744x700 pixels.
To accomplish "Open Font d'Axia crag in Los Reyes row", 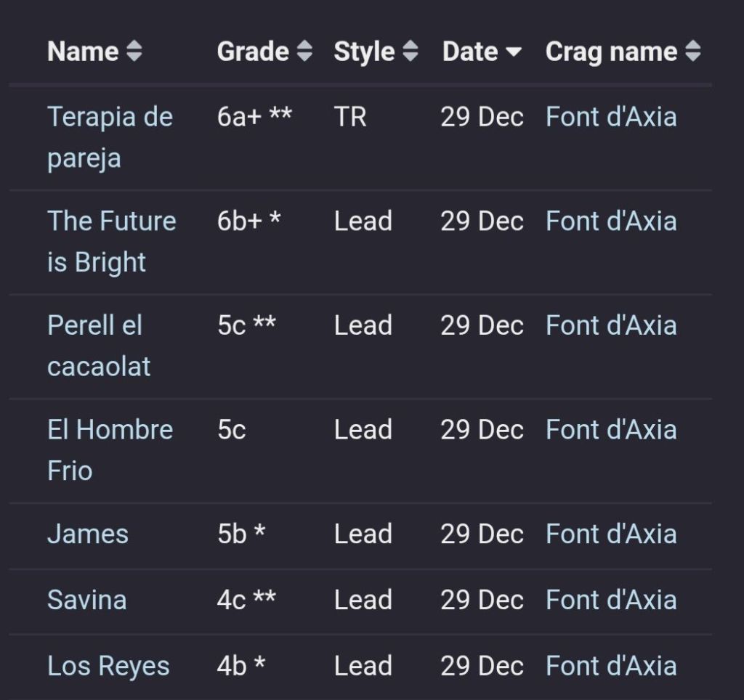I will 611,667.
